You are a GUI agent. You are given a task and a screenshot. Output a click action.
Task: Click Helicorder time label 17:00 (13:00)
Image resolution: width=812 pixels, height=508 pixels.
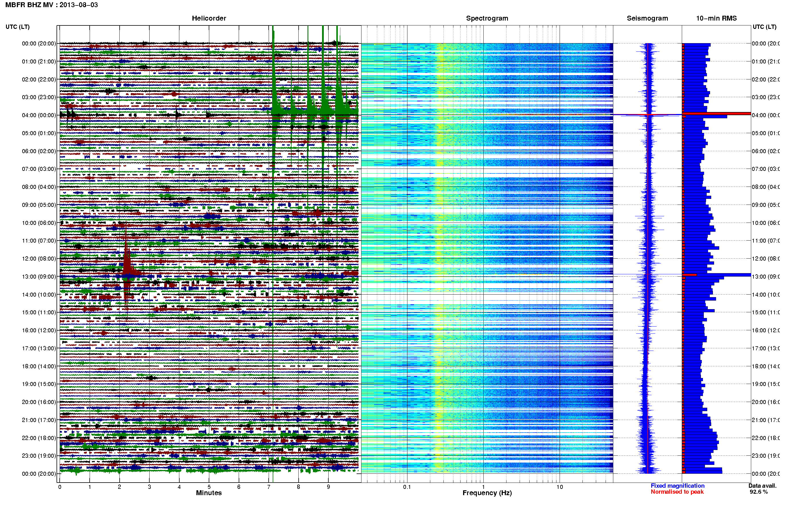coord(39,348)
